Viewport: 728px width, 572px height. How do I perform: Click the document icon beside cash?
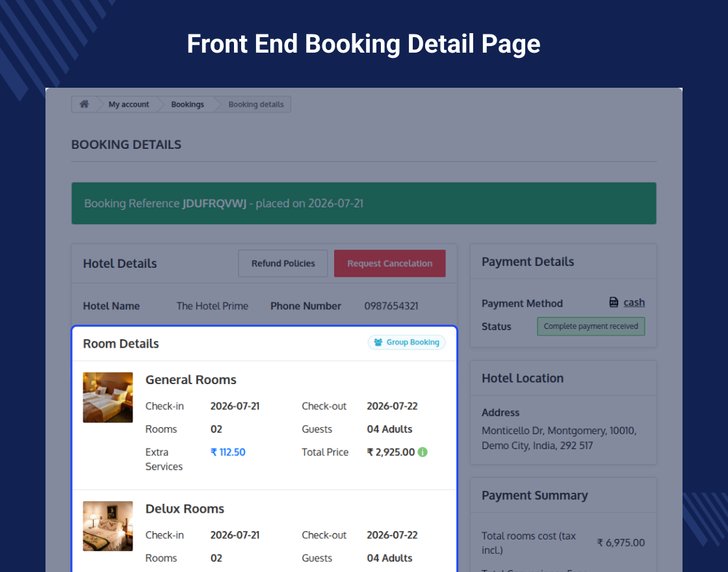[x=614, y=302]
